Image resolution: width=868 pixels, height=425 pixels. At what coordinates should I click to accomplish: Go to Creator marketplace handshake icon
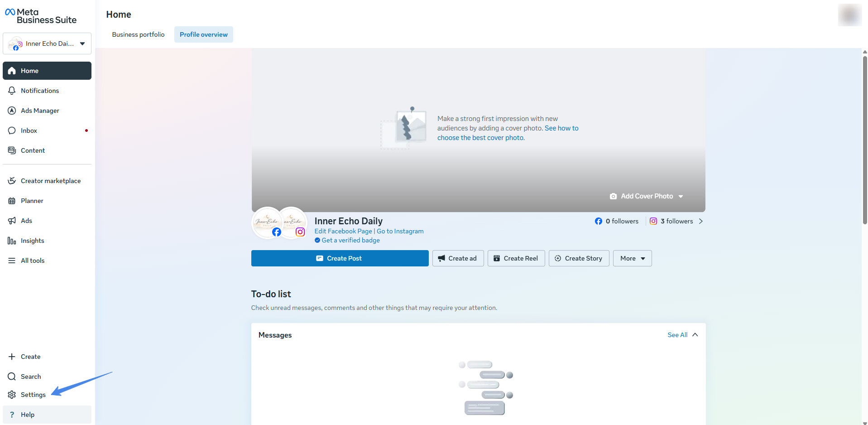tap(12, 181)
